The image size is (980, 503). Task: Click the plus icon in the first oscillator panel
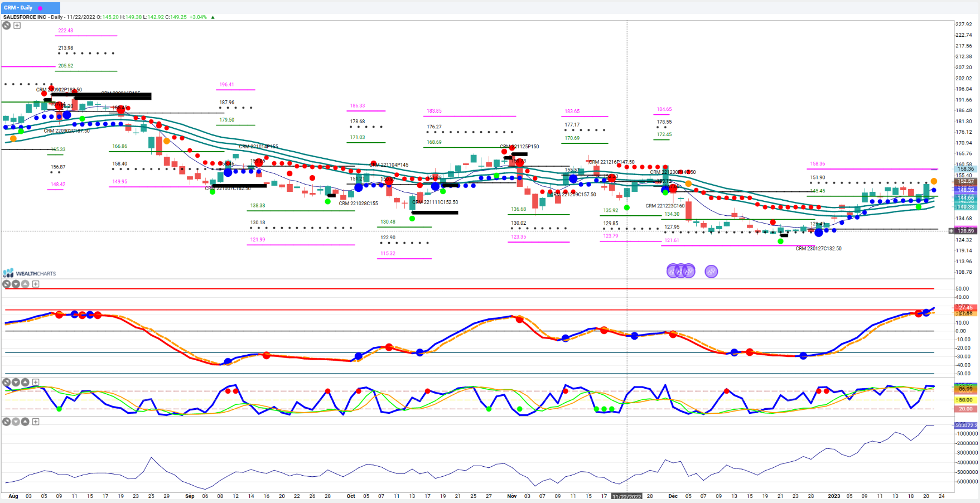36,284
